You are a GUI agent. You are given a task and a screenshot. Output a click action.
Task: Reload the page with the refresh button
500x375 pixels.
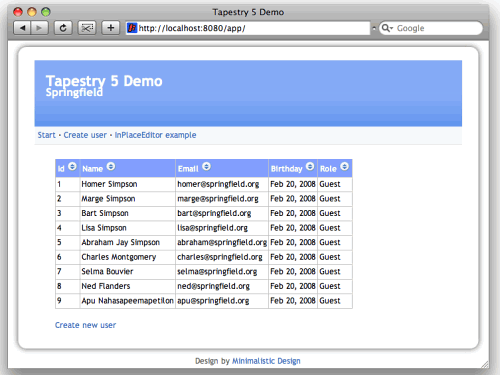coord(63,28)
